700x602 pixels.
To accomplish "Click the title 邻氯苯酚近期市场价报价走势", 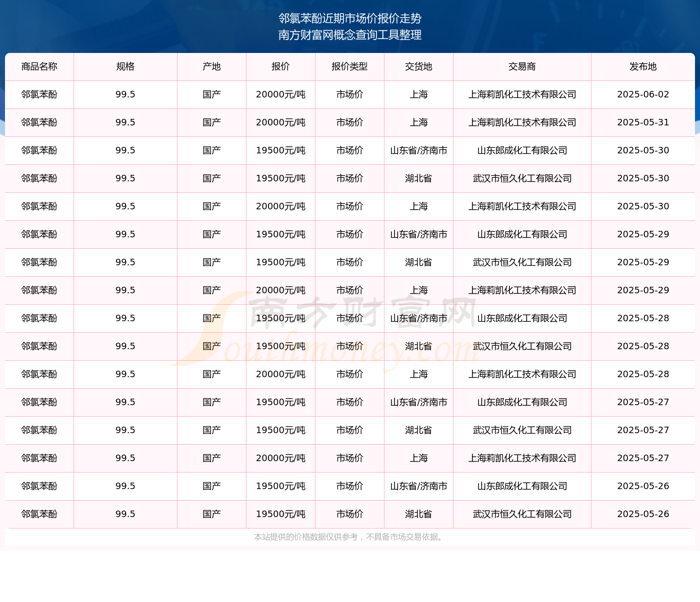I will click(x=350, y=18).
